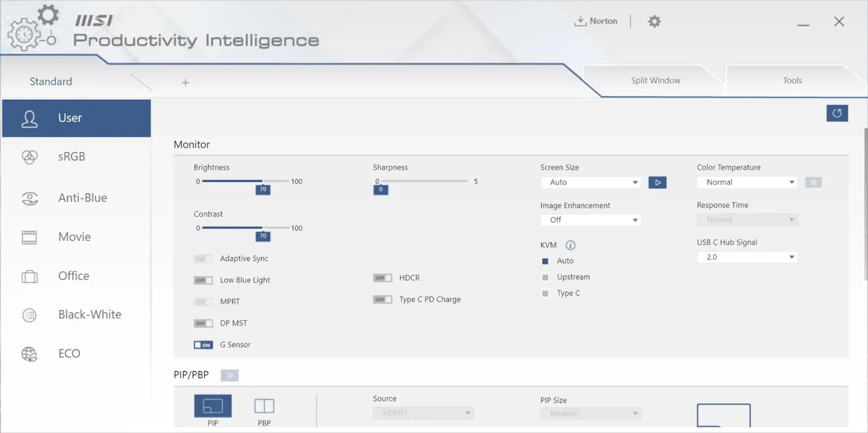Select the Upstream KVM option
The width and height of the screenshot is (868, 433).
tap(545, 277)
